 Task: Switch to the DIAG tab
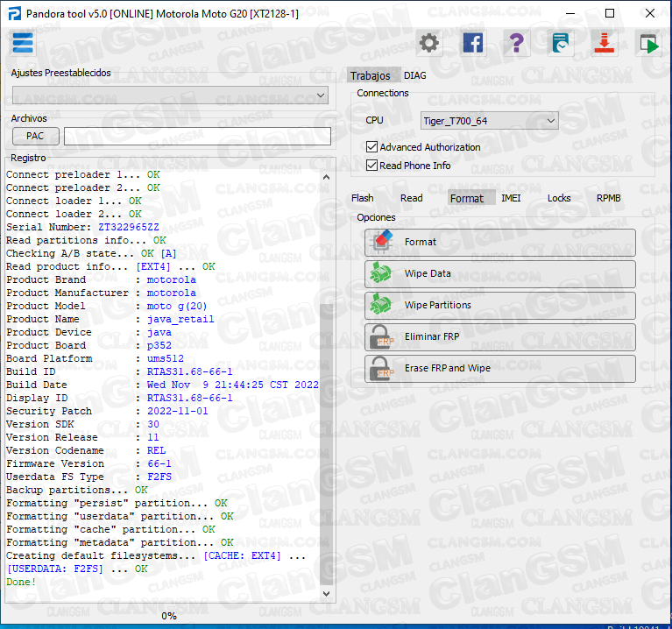(x=415, y=75)
